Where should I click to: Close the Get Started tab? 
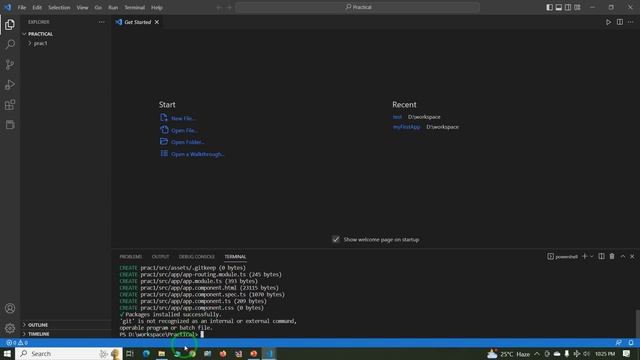click(x=157, y=22)
